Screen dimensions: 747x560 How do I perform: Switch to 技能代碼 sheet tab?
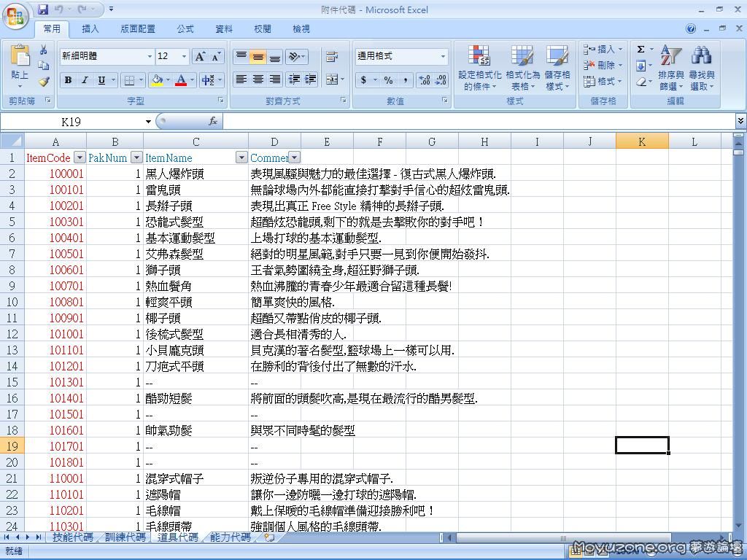coord(73,537)
